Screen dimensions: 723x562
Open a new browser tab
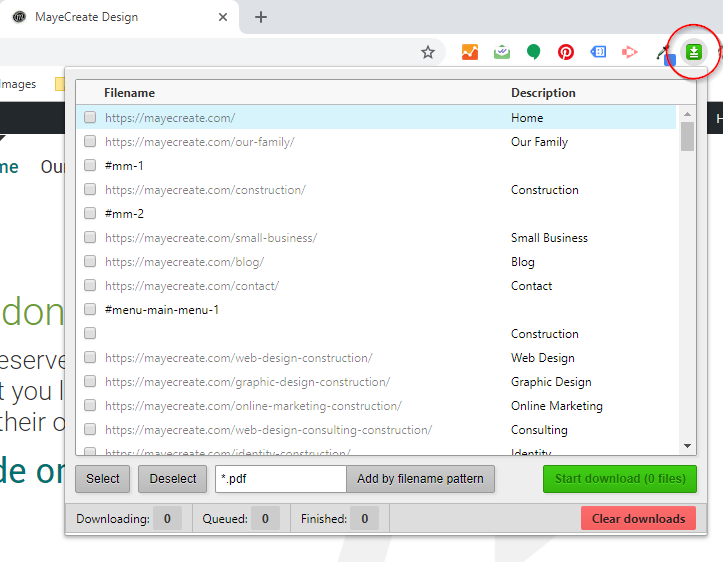261,17
